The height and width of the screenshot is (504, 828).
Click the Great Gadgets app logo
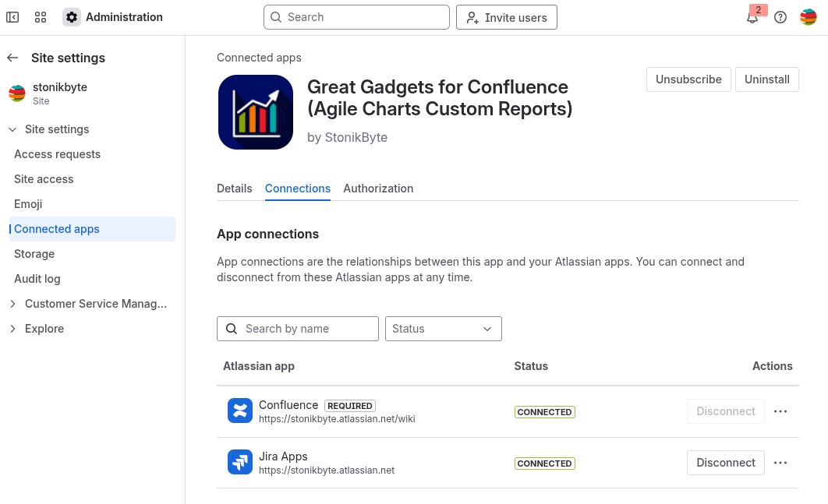(256, 112)
